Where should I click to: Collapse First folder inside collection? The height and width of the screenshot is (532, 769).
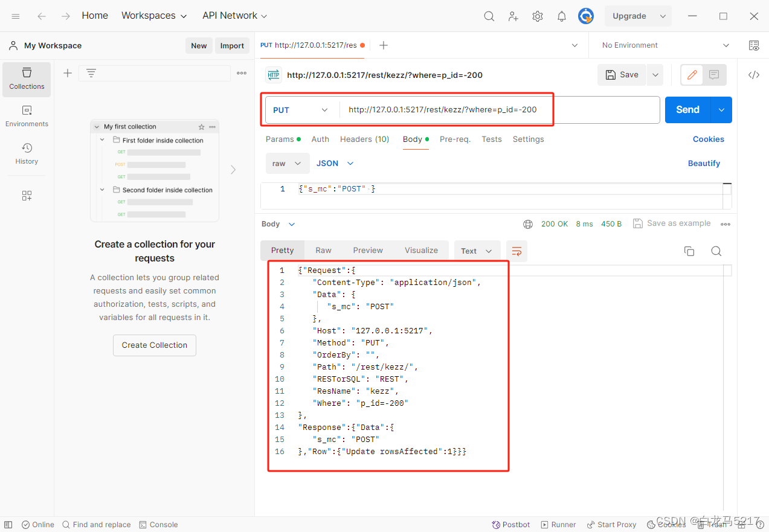tap(103, 139)
